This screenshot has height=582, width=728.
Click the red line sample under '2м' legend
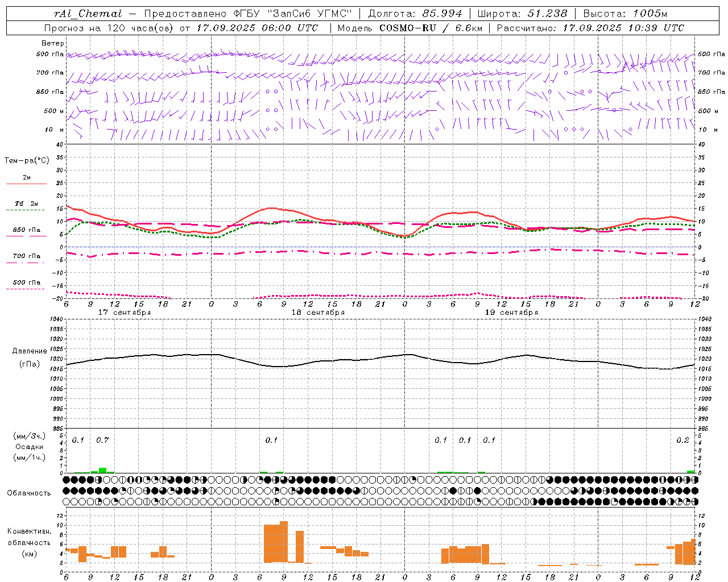tap(26, 184)
